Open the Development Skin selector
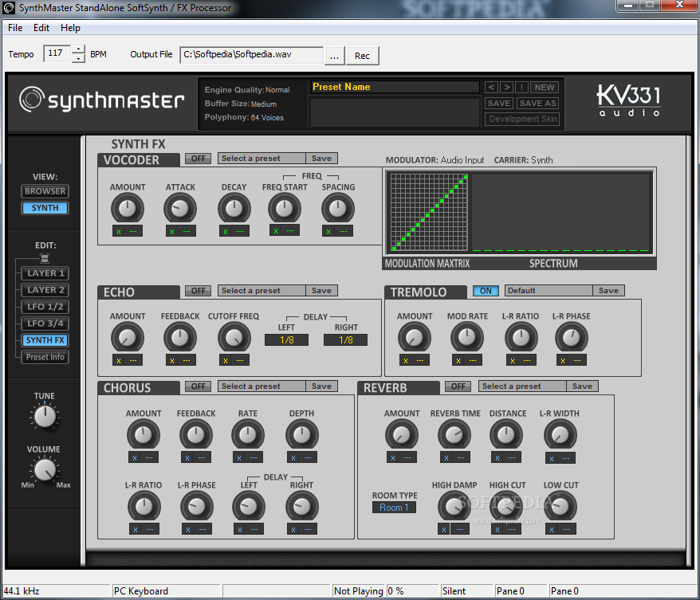 (x=522, y=119)
